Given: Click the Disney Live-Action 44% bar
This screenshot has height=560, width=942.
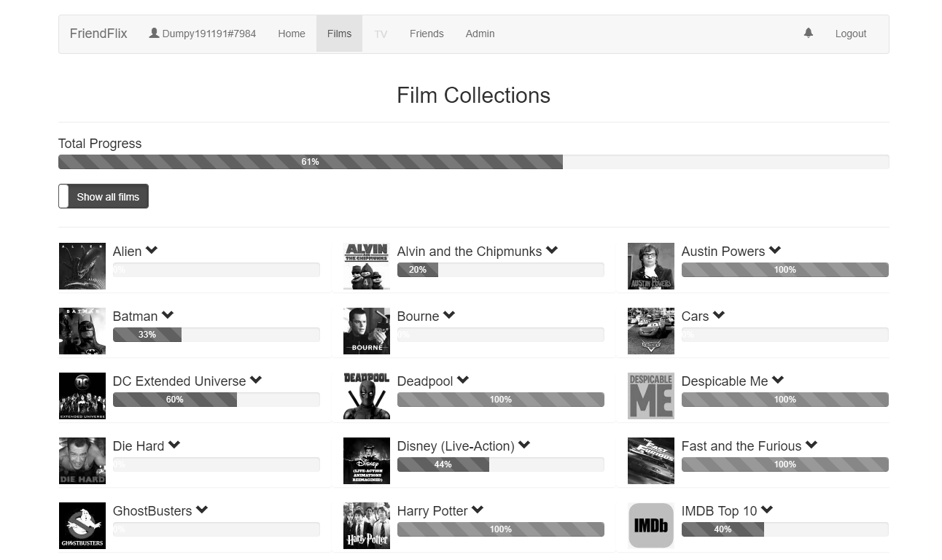Looking at the screenshot, I should pos(501,464).
